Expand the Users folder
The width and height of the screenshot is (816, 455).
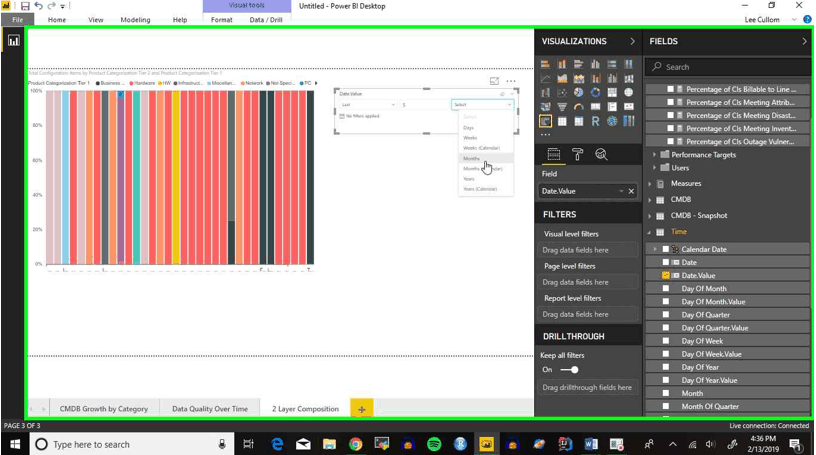[655, 168]
